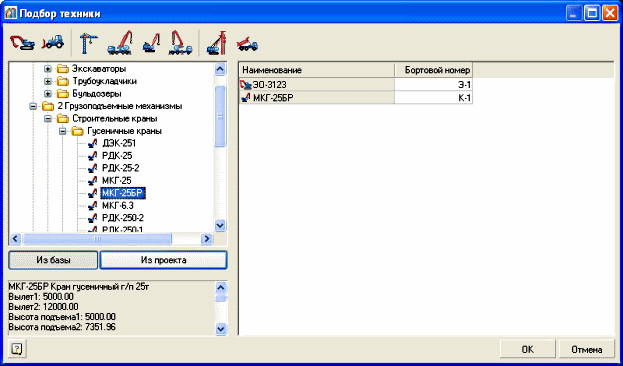Select the red dump truck icon

(x=247, y=44)
